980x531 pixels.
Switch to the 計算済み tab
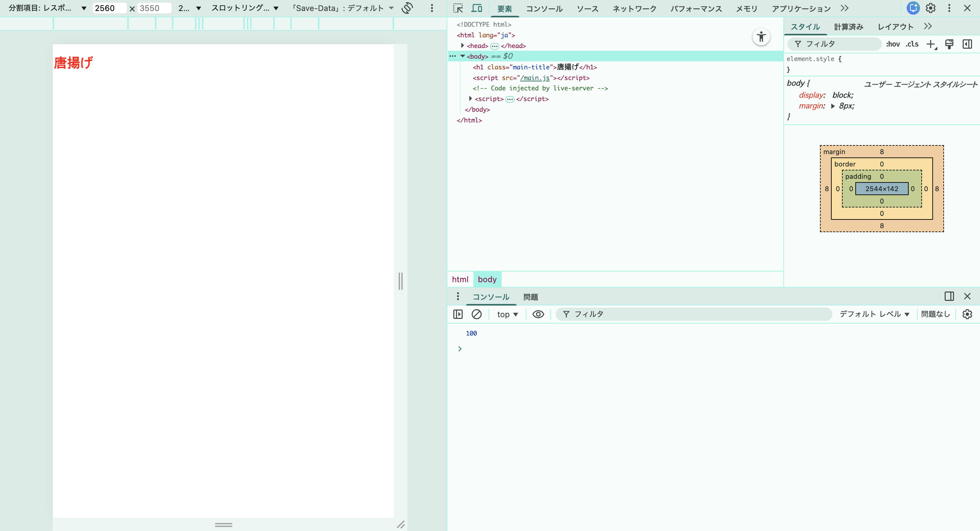point(848,27)
